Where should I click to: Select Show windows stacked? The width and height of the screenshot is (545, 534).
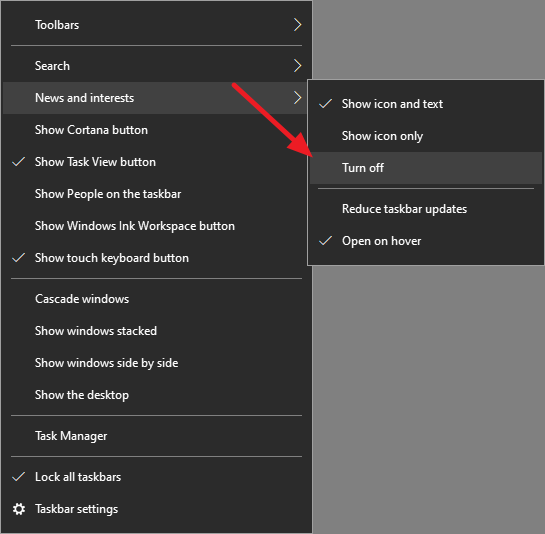click(155, 331)
